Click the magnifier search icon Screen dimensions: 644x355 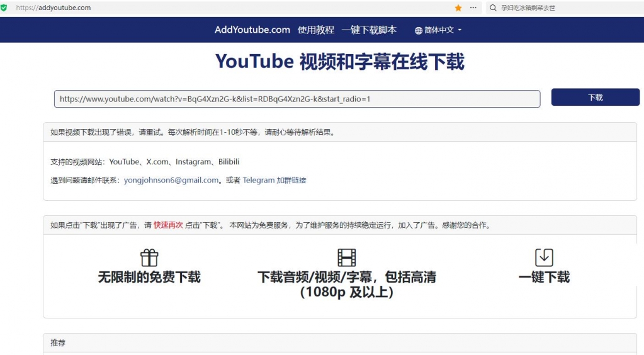pyautogui.click(x=493, y=8)
